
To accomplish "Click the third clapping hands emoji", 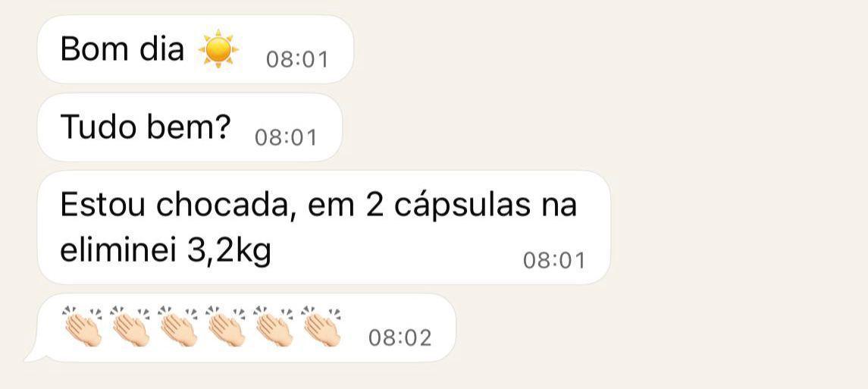I will [178, 326].
